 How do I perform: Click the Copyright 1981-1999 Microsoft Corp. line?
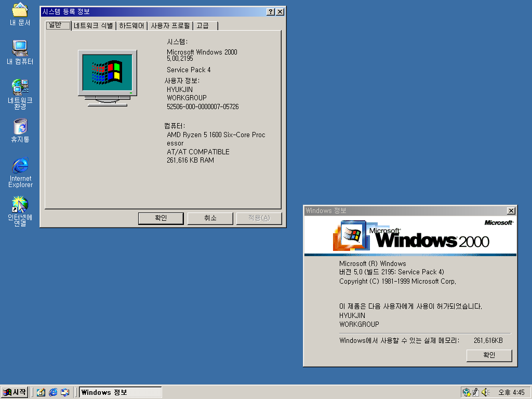397,281
